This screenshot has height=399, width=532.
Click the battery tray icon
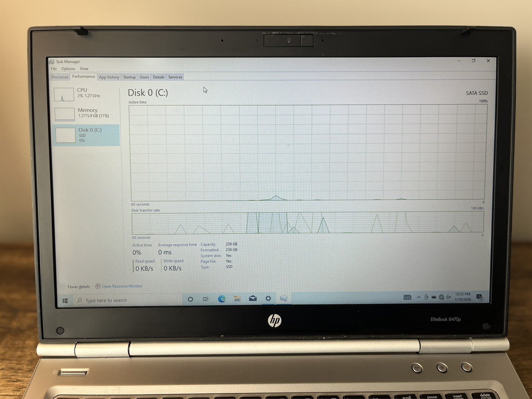coord(434,297)
